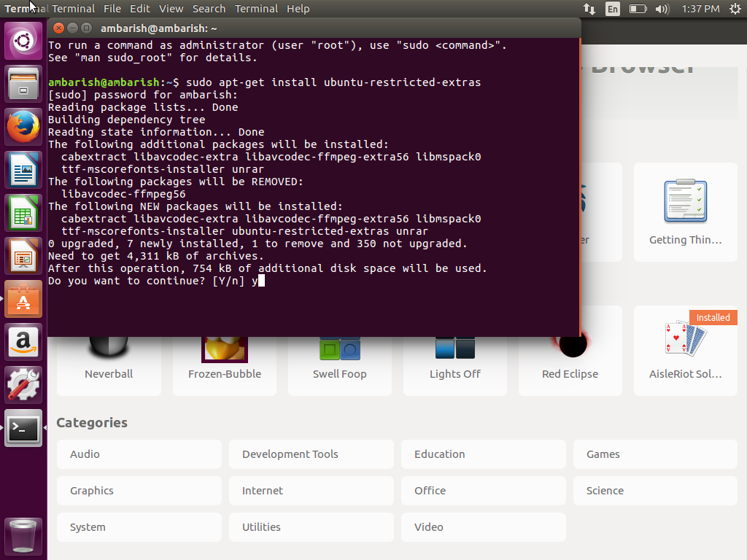Open the File menu
The image size is (747, 560).
click(112, 9)
